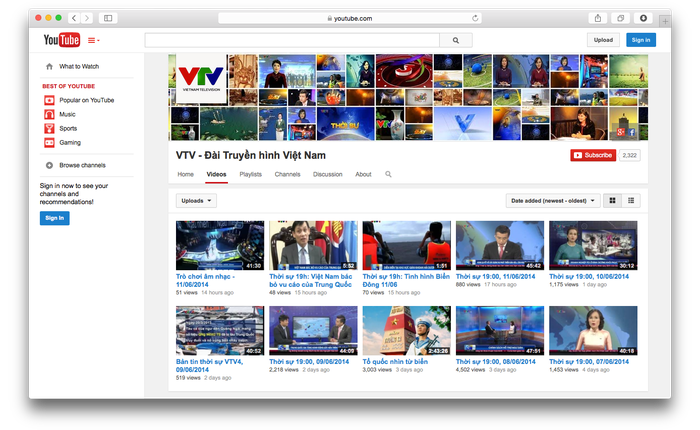
Task: Open the Uploads filter dropdown
Action: coord(196,200)
